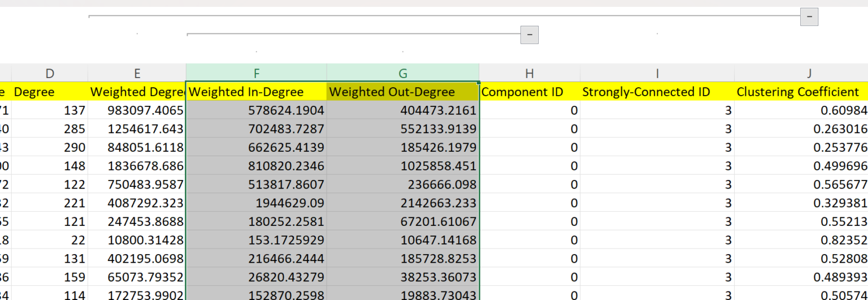
Task: Click the Weighted Degree header cell
Action: [137, 92]
